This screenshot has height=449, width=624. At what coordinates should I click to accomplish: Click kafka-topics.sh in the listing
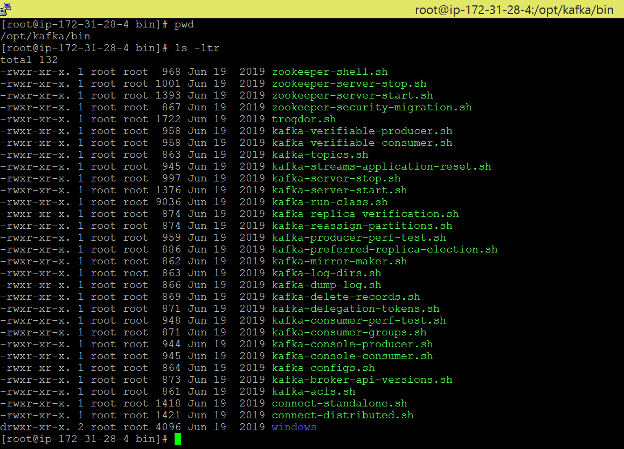tap(320, 155)
